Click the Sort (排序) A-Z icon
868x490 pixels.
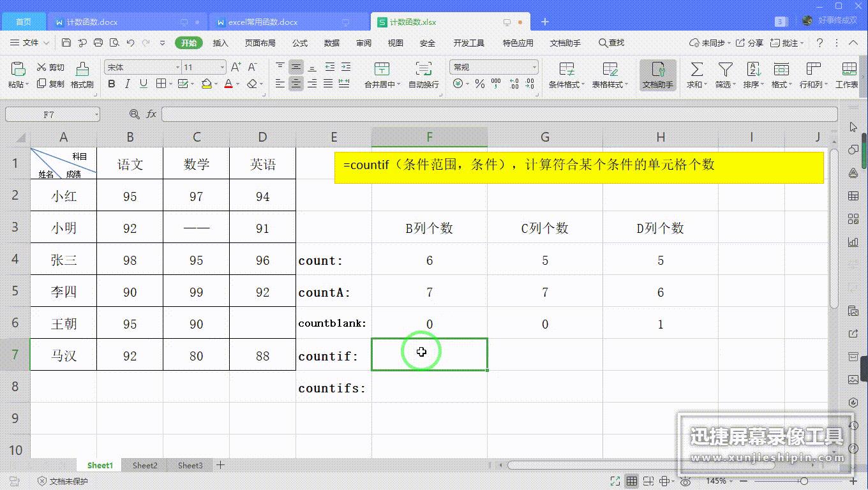[754, 69]
